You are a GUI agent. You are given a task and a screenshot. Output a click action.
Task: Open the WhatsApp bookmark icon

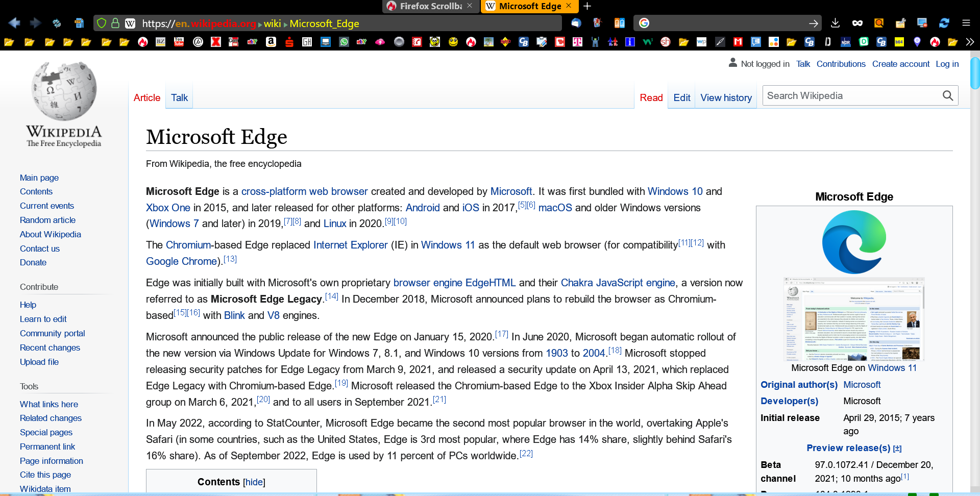344,42
